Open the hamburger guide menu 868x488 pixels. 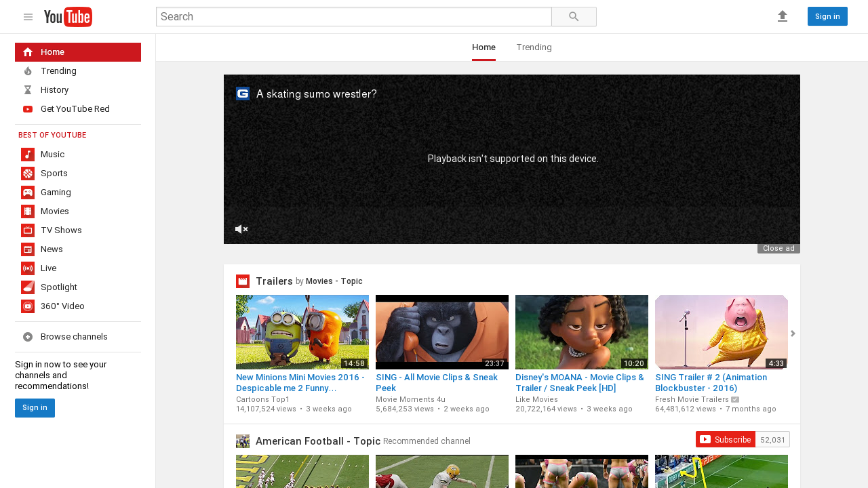pyautogui.click(x=28, y=17)
